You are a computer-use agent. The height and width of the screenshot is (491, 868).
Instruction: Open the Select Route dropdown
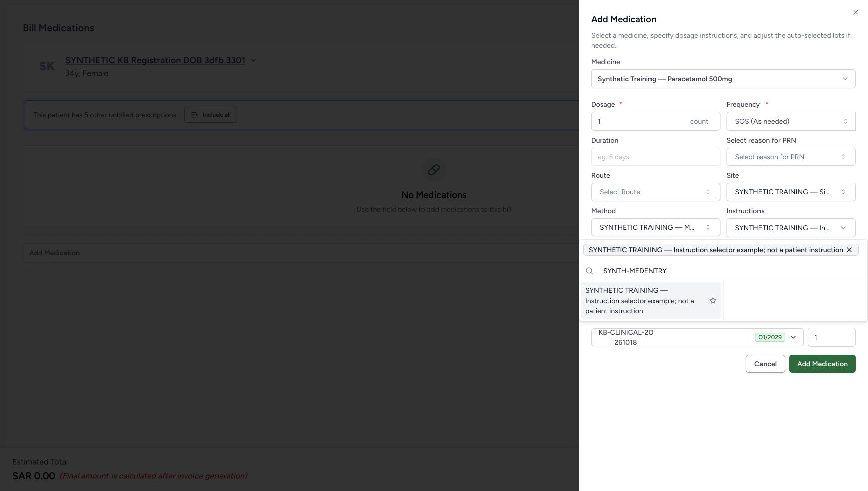tap(656, 192)
